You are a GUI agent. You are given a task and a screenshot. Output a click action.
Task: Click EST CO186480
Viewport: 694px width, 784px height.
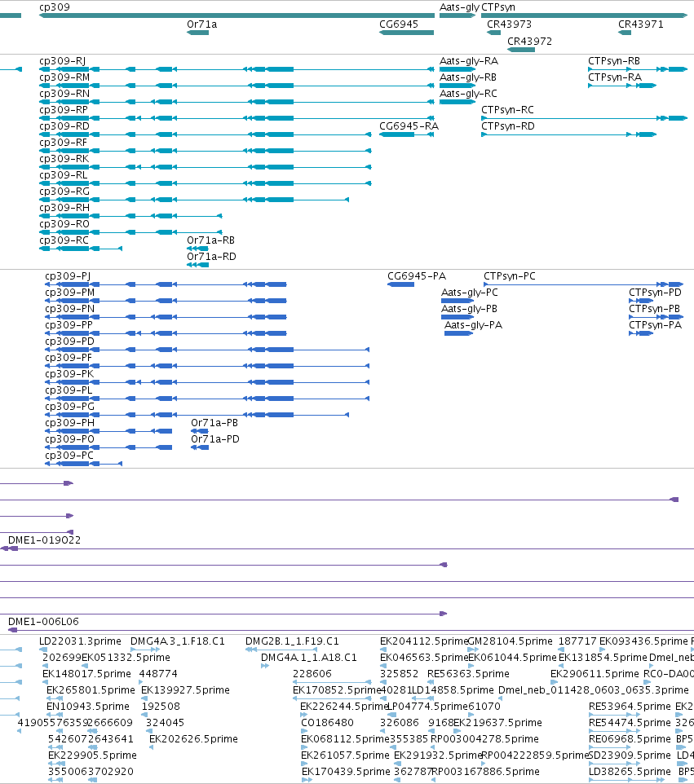(327, 723)
